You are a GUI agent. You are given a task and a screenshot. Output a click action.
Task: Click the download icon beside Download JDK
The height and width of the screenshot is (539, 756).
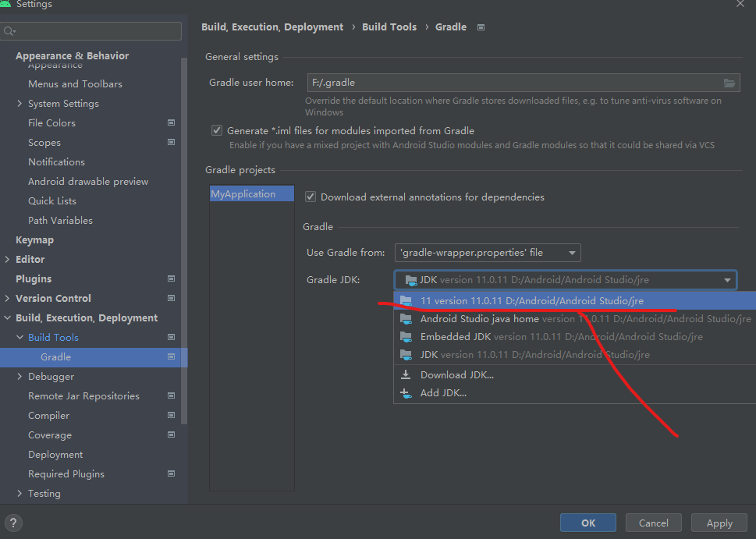[x=406, y=374]
